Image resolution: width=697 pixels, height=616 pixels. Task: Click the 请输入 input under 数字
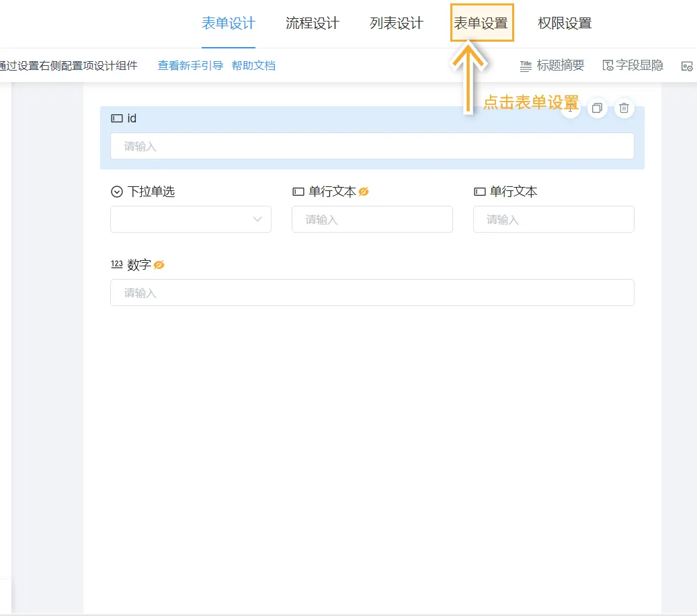[372, 293]
